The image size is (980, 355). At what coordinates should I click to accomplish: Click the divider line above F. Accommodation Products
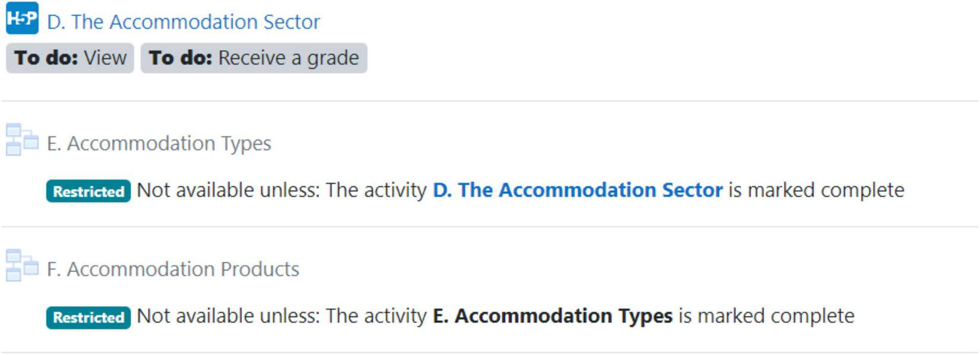point(490,227)
